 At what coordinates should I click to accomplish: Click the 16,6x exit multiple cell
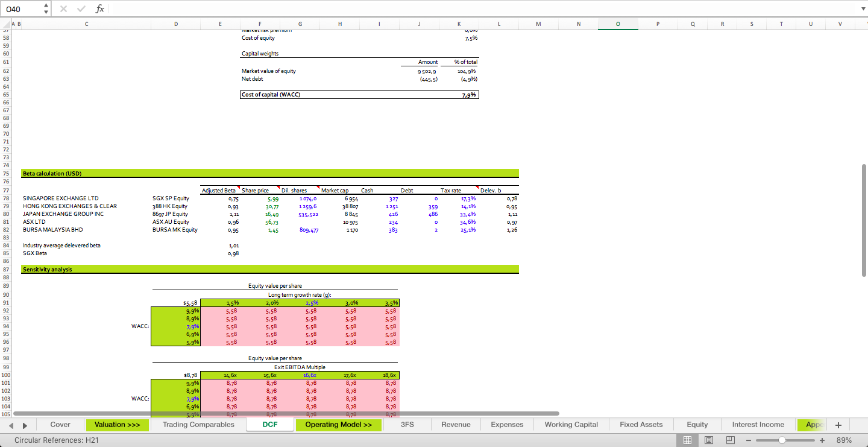point(311,375)
